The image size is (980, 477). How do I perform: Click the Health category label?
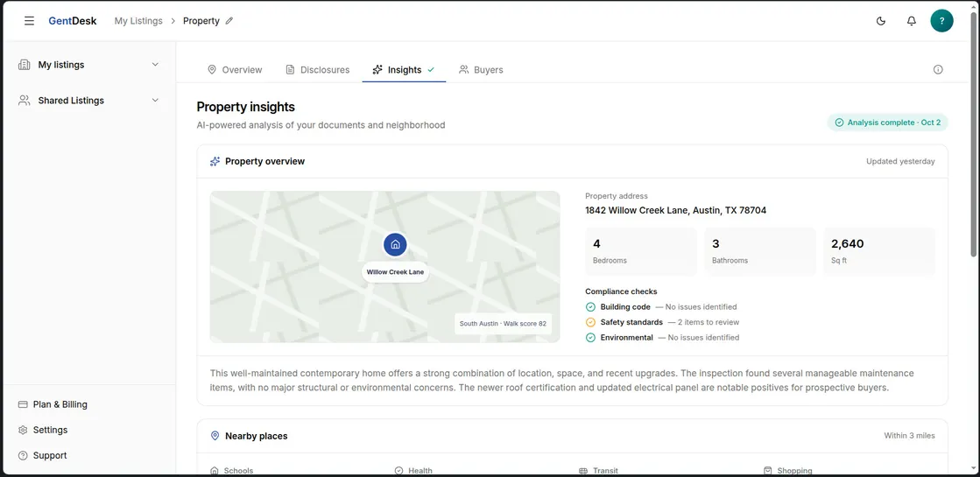pos(420,471)
